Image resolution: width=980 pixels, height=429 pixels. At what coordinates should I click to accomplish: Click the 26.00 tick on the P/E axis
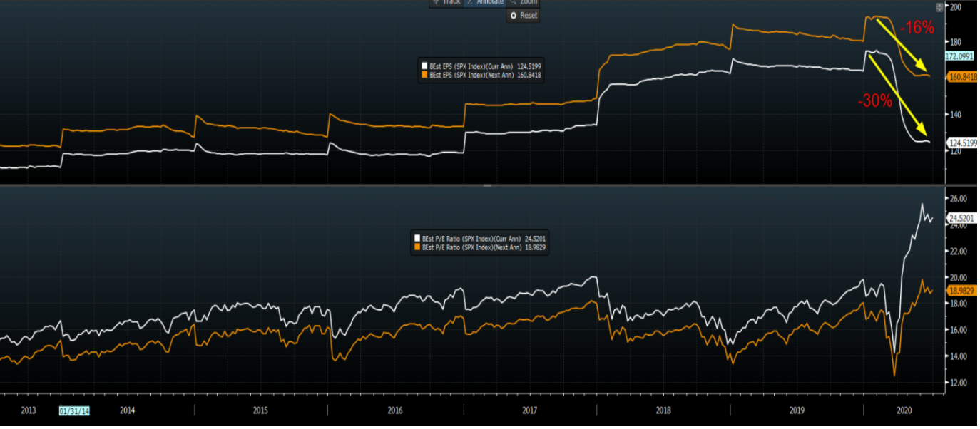point(957,199)
